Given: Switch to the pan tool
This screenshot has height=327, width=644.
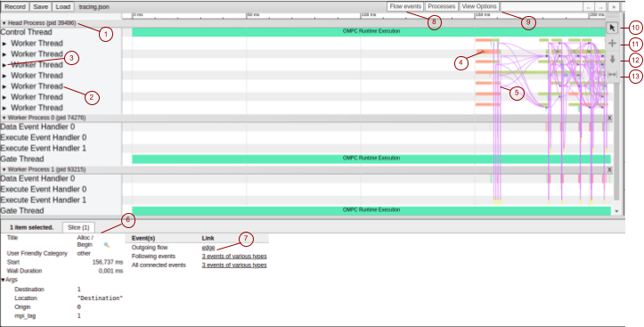Looking at the screenshot, I should tap(612, 43).
